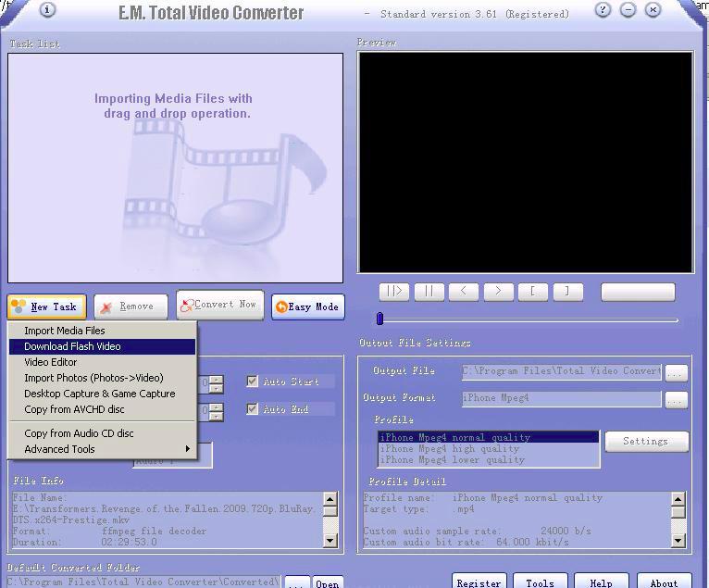
Task: Click the blank button beside bracket controls
Action: pos(638,292)
